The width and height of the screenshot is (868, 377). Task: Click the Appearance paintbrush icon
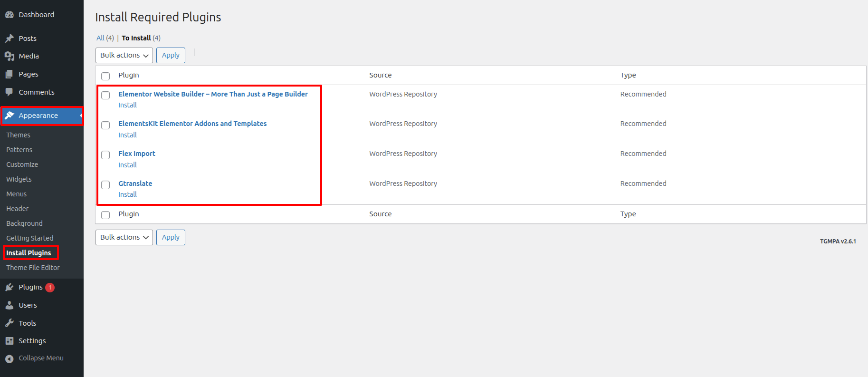pyautogui.click(x=10, y=116)
